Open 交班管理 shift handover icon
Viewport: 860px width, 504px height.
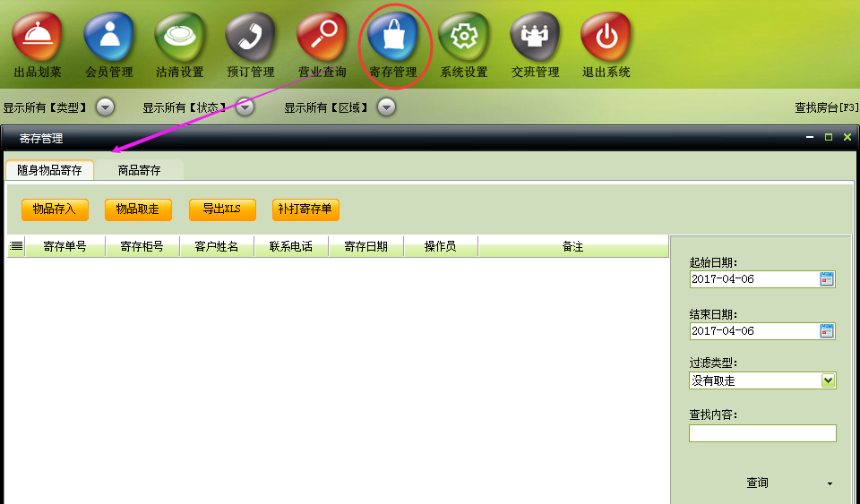point(535,38)
